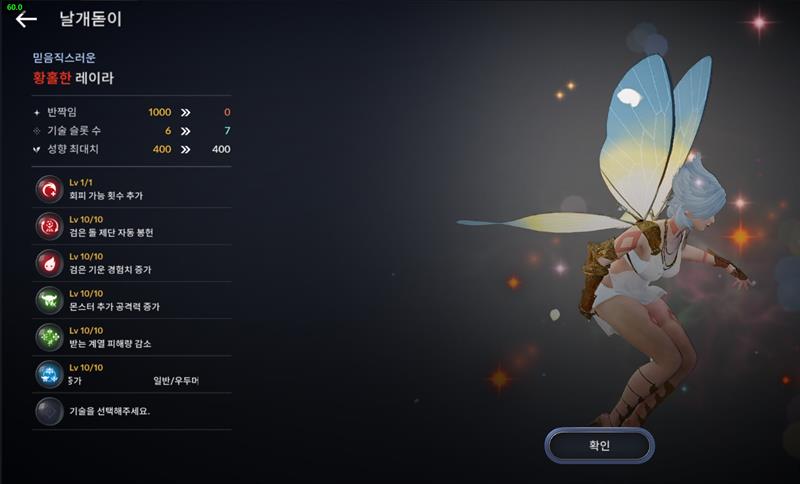Select the 검은 돌 제단 자동 봉헌 skill icon
800x484 pixels.
(49, 226)
